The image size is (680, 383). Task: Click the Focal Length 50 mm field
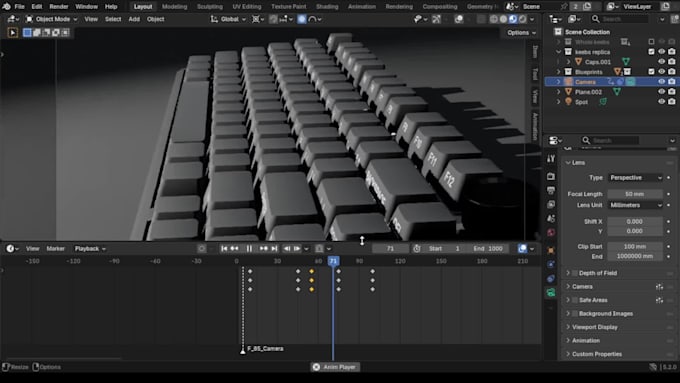(x=635, y=194)
